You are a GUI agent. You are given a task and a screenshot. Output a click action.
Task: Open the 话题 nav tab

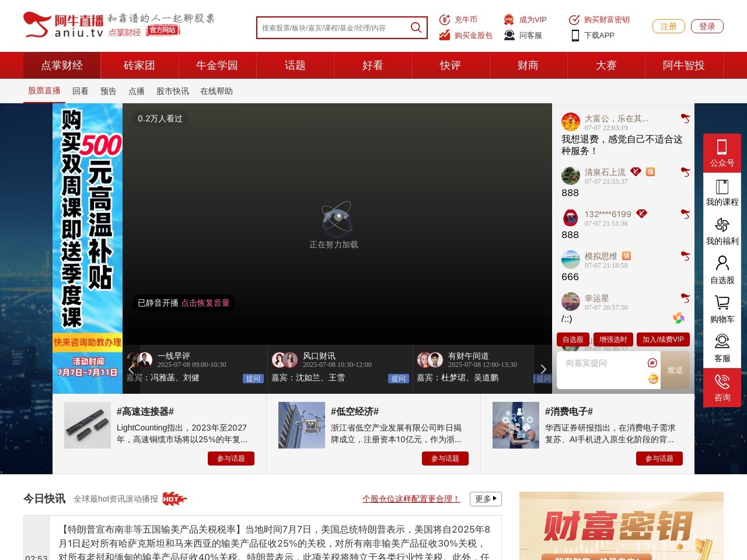tap(295, 65)
